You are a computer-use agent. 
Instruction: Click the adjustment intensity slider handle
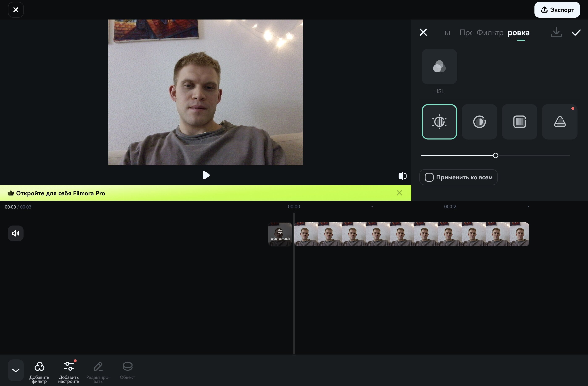pyautogui.click(x=495, y=155)
